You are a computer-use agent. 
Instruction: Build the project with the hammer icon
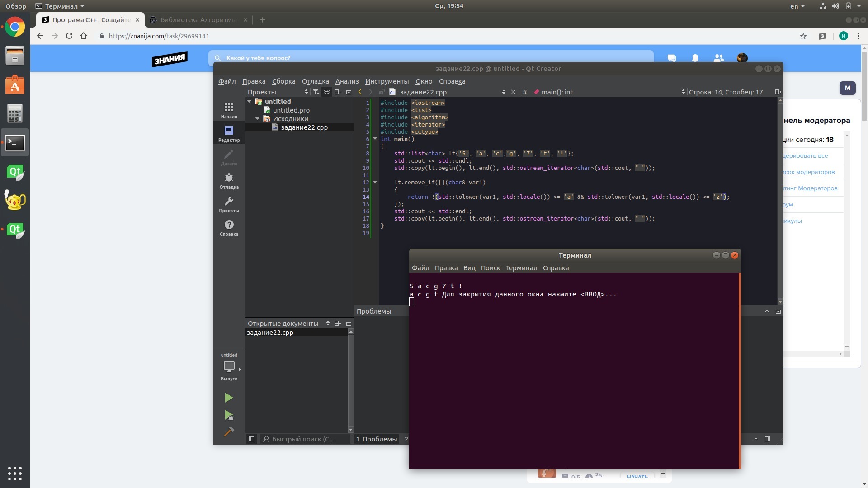click(x=229, y=432)
